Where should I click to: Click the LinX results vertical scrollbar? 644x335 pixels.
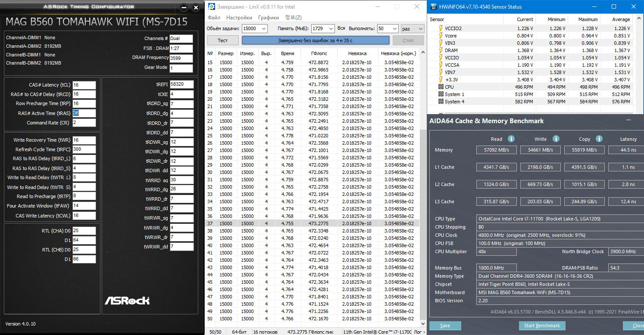pyautogui.click(x=423, y=224)
